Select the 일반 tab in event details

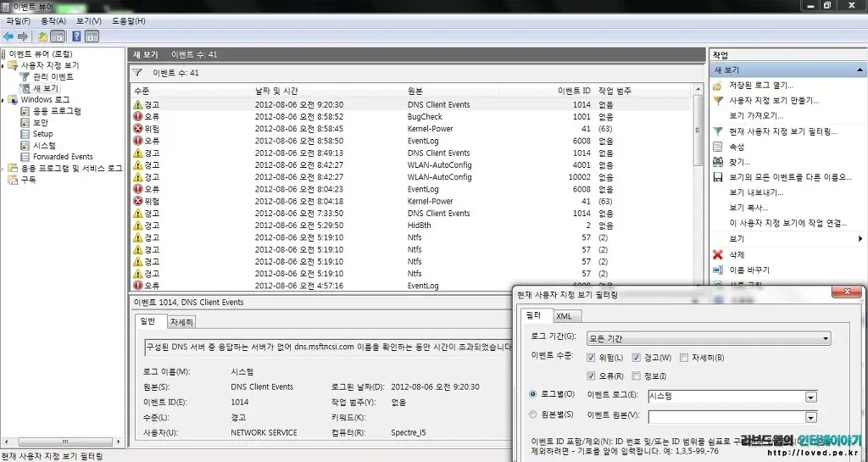pyautogui.click(x=151, y=321)
